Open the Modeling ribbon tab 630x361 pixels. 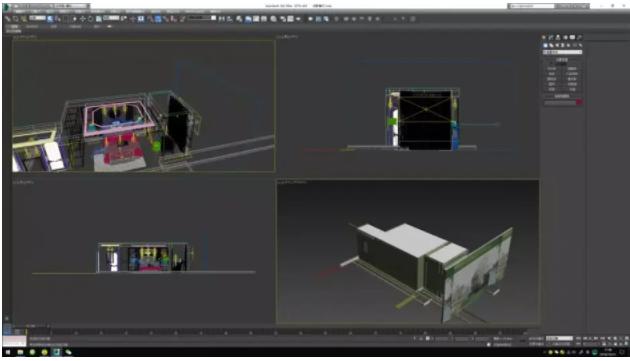13,27
